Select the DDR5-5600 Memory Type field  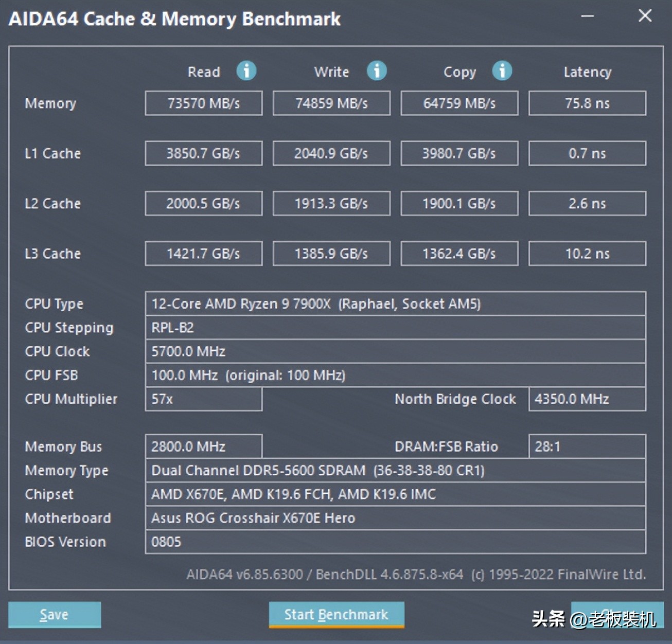click(395, 470)
